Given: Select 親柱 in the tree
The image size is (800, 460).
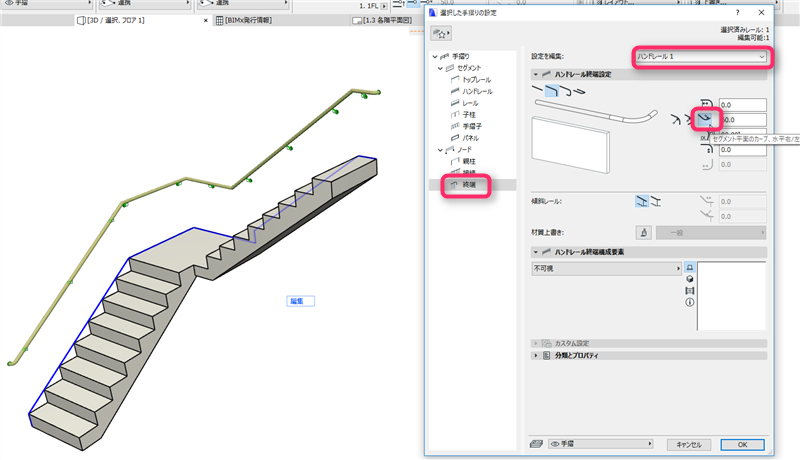Looking at the screenshot, I should (x=469, y=162).
